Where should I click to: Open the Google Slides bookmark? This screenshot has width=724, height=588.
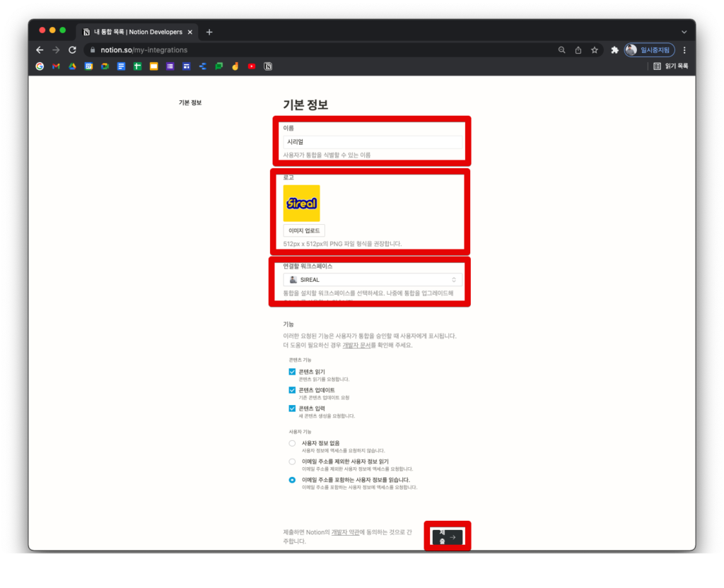click(153, 66)
